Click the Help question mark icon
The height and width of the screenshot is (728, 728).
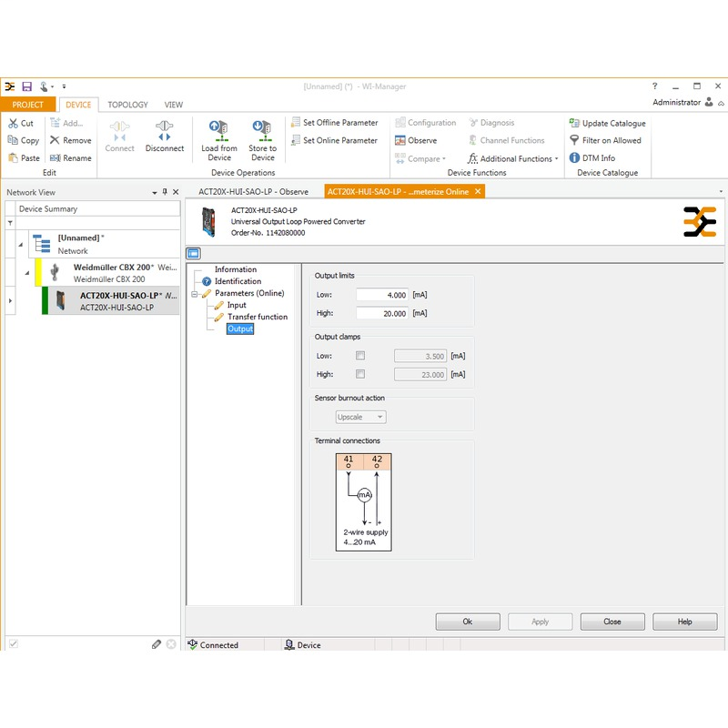coord(654,86)
